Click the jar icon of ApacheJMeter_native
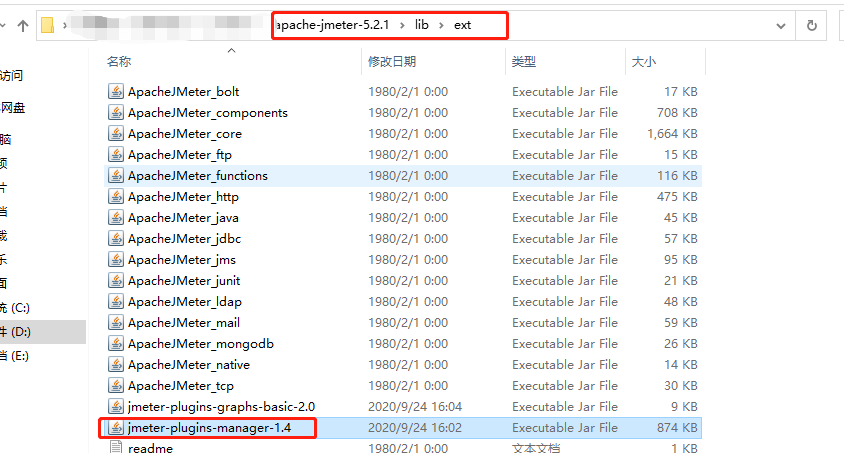Screen dimensions: 844x453 click(x=116, y=364)
